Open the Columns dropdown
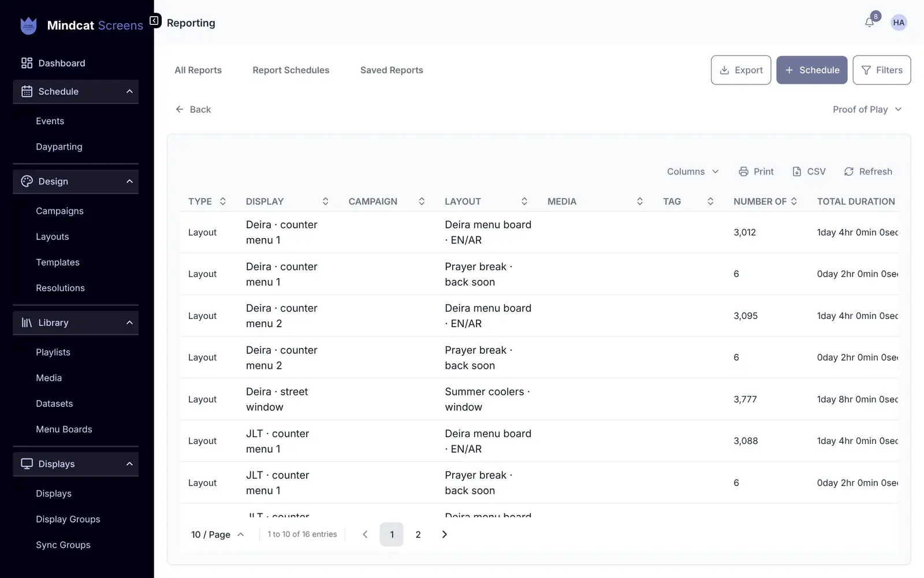Image resolution: width=924 pixels, height=578 pixels. (x=693, y=172)
